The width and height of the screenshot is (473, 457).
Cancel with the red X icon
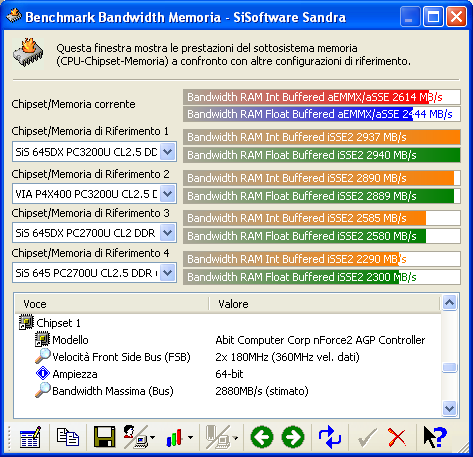coord(397,437)
